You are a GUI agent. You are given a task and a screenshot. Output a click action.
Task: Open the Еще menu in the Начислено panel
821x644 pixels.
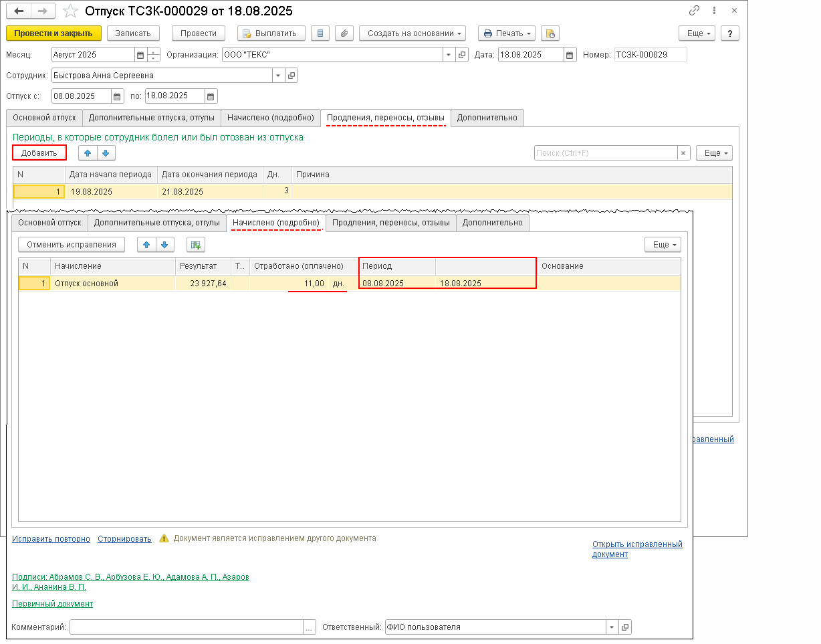tap(663, 245)
